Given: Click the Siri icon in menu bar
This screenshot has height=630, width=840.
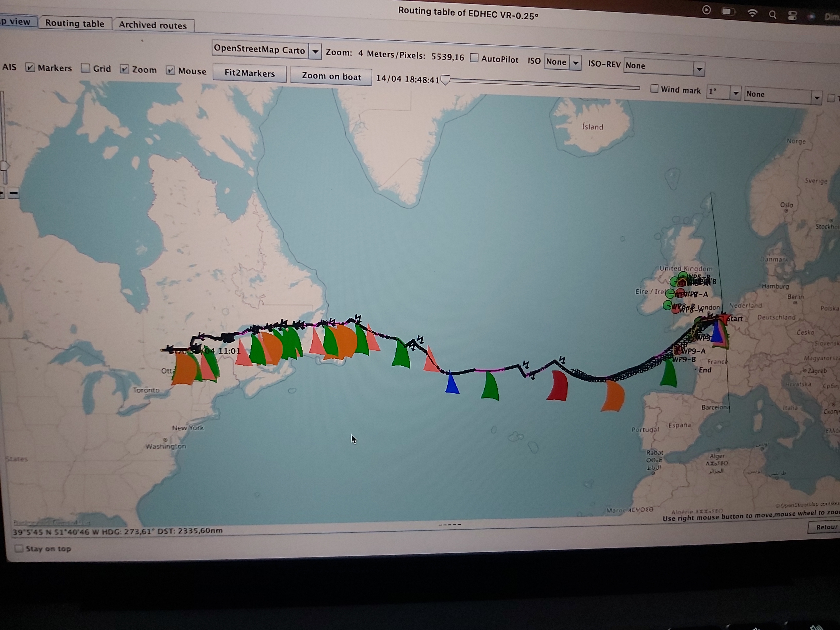Looking at the screenshot, I should [811, 16].
